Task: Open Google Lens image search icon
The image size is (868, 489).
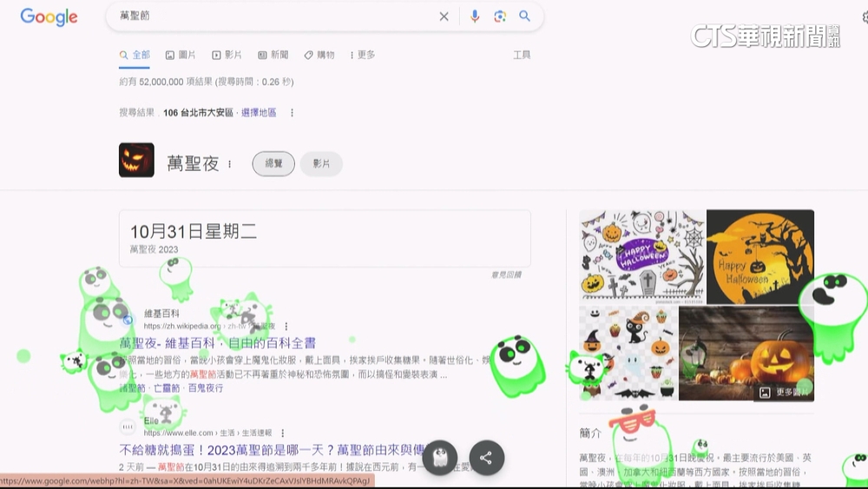Action: (500, 16)
